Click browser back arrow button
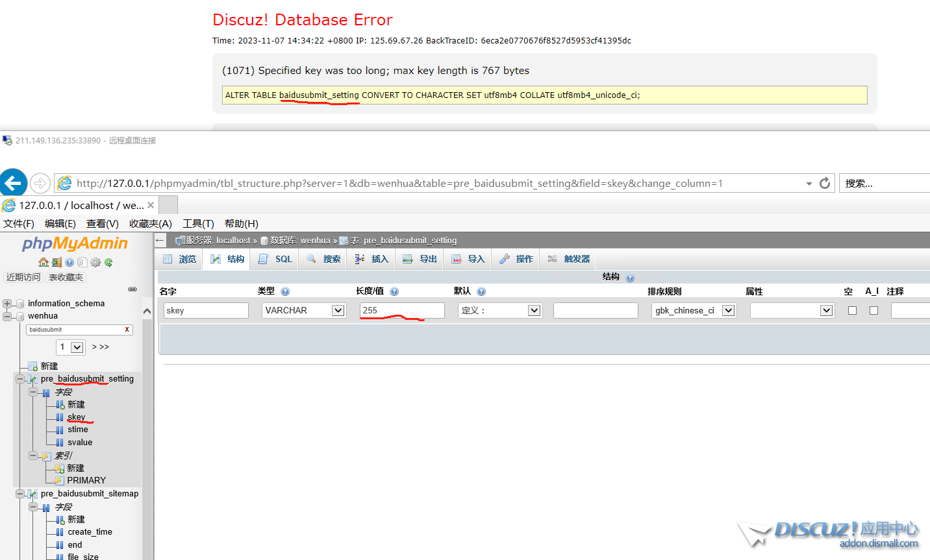The height and width of the screenshot is (560, 930). (13, 183)
